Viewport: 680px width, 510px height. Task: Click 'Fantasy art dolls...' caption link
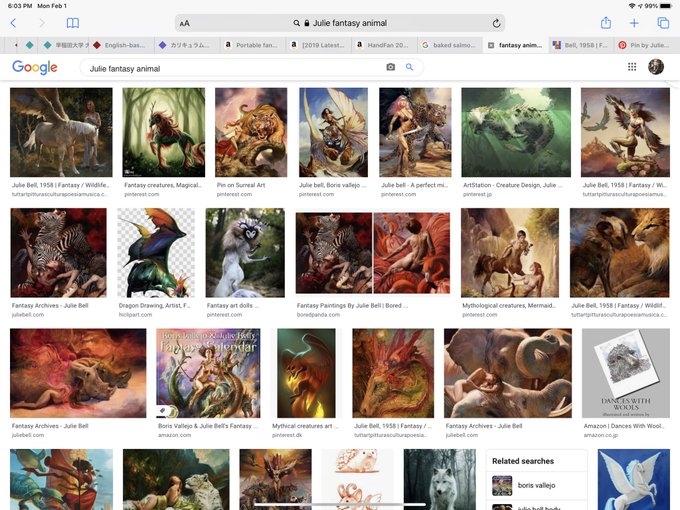233,306
